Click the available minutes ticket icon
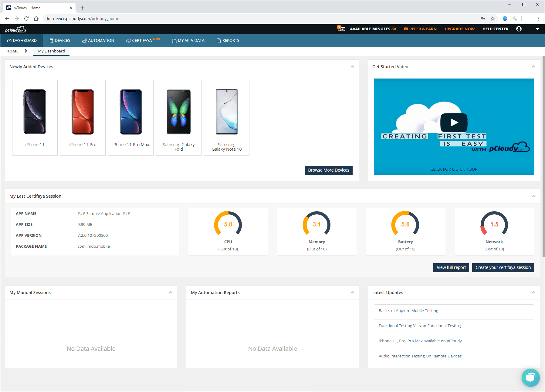Viewport: 545px width, 392px height. [x=341, y=29]
